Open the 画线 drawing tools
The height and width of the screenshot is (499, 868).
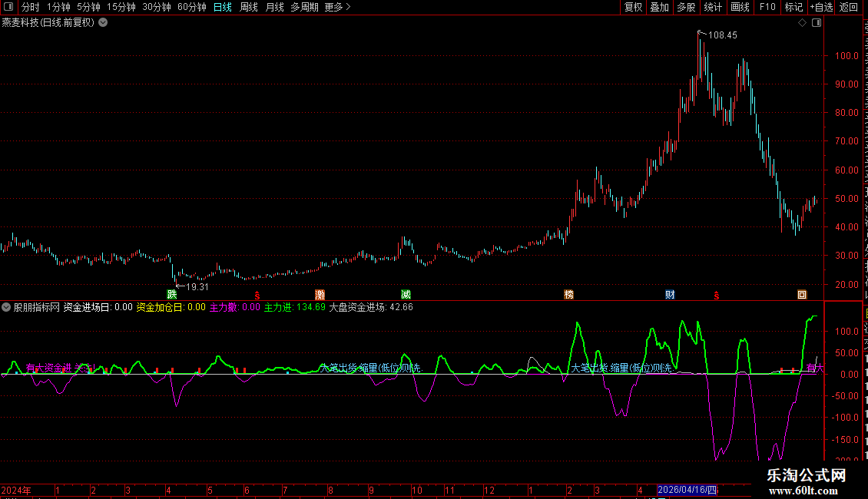[x=740, y=7]
